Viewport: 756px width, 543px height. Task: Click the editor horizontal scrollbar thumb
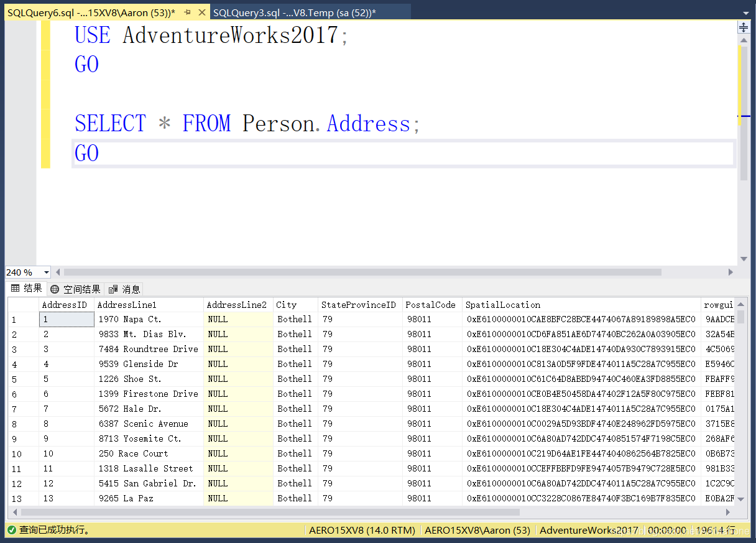point(362,272)
